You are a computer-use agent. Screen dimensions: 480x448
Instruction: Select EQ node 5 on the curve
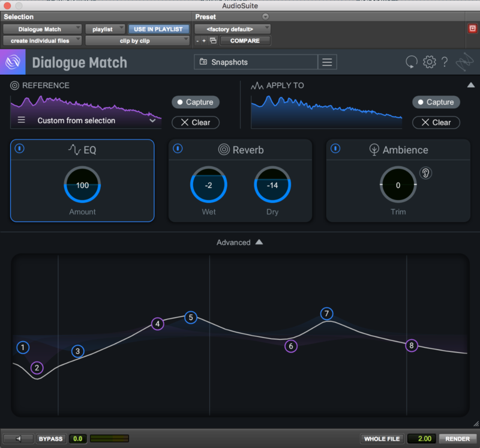[x=191, y=317]
